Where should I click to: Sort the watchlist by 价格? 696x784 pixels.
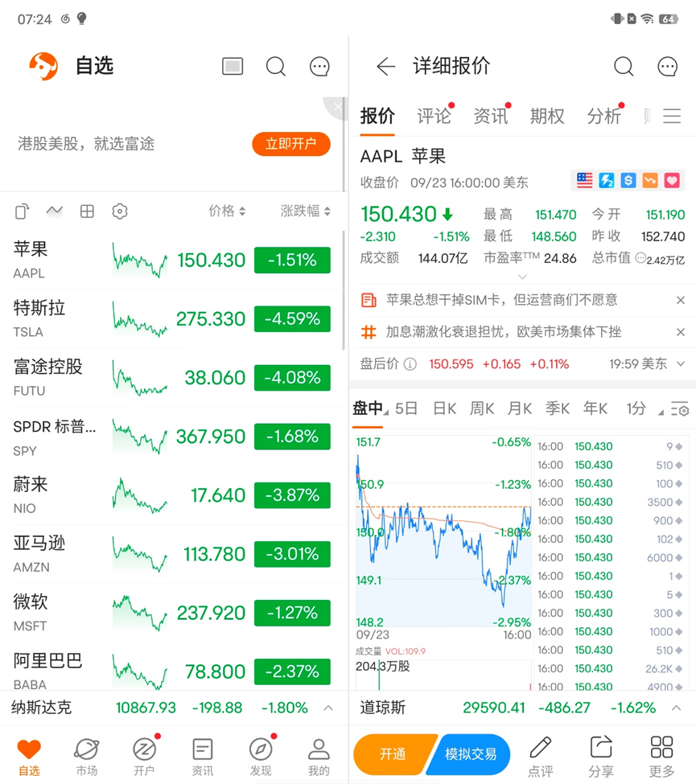coord(227,211)
